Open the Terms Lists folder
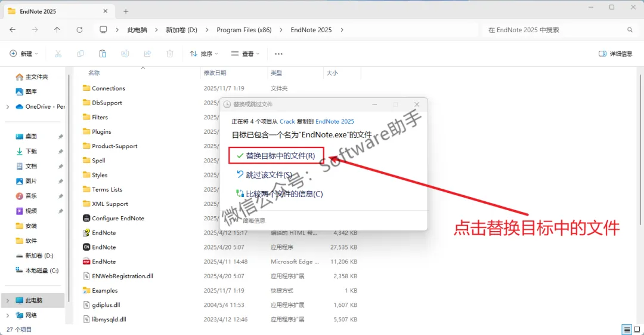Screen dimensions: 644x335 [x=103, y=189]
